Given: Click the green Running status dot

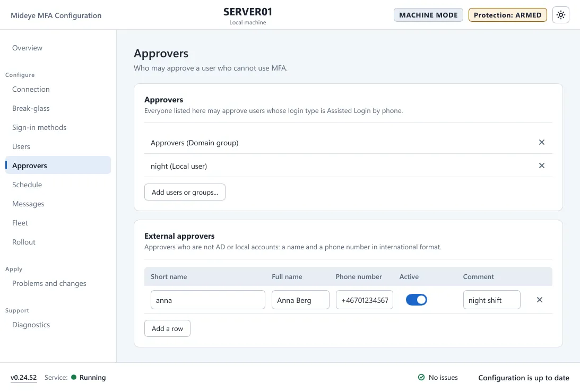Looking at the screenshot, I should (x=74, y=377).
